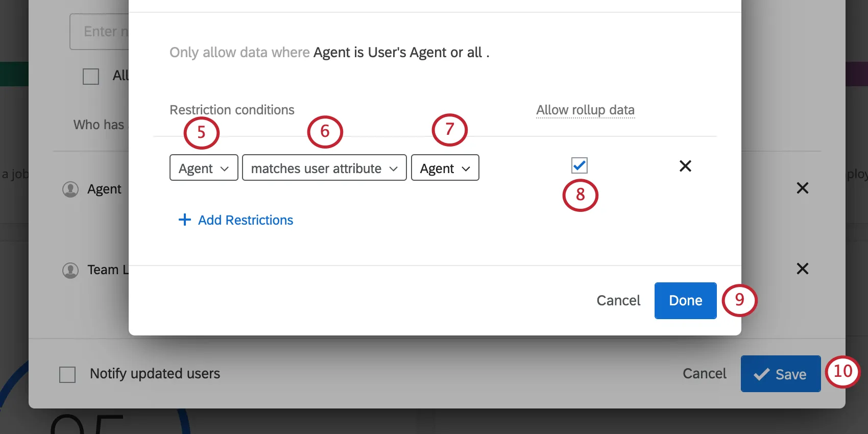Click the checkmark icon inside the Save button
Viewport: 868px width, 434px height.
(761, 374)
